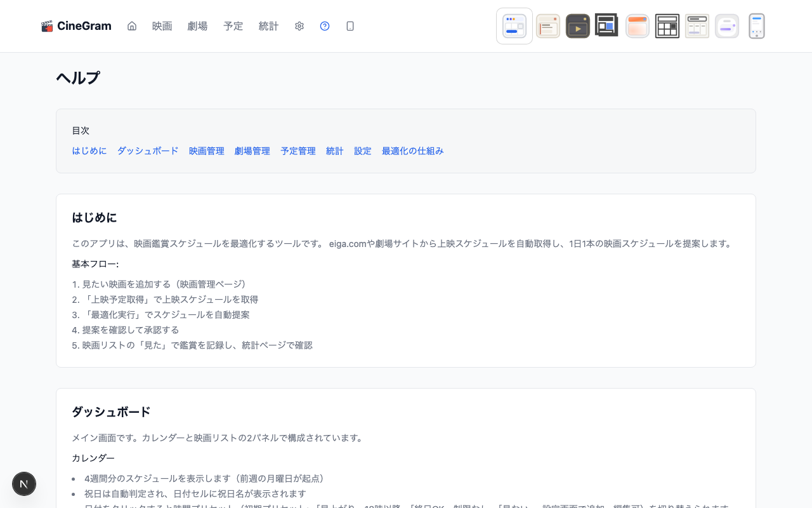
Task: Click the help question mark icon
Action: (x=325, y=26)
